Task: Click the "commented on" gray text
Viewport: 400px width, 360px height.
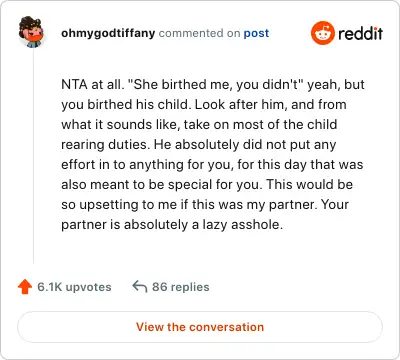Action: tap(199, 33)
